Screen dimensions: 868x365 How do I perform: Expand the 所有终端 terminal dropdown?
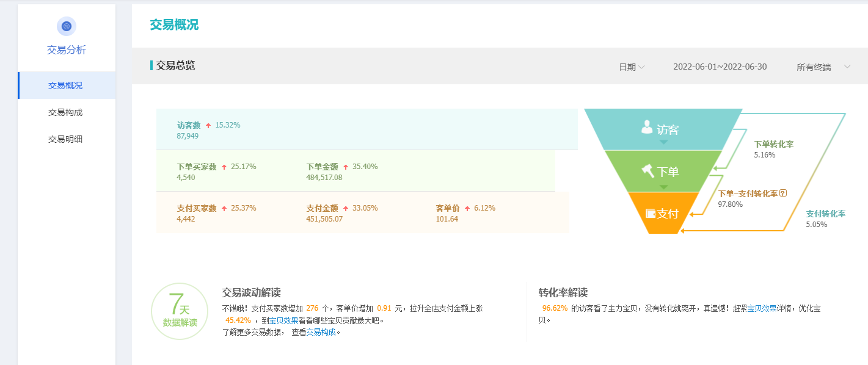click(823, 67)
